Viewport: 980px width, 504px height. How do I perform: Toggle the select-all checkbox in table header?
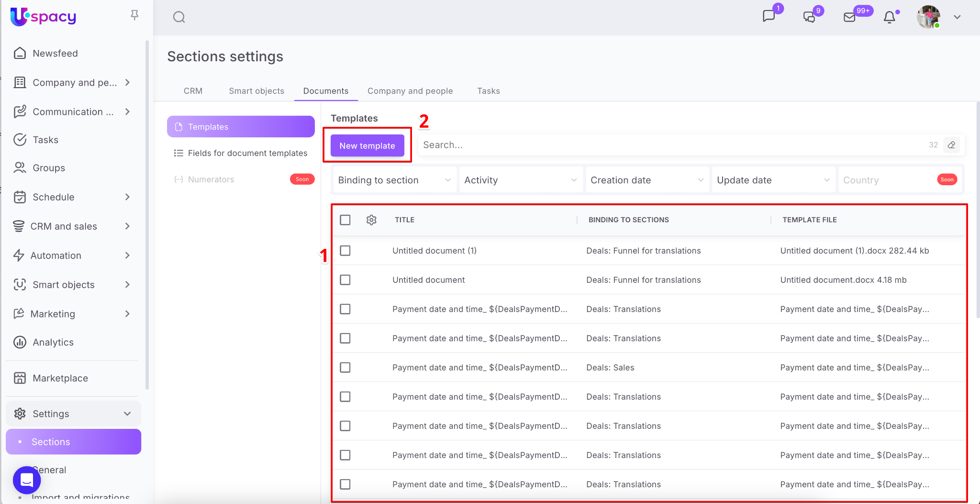tap(345, 220)
